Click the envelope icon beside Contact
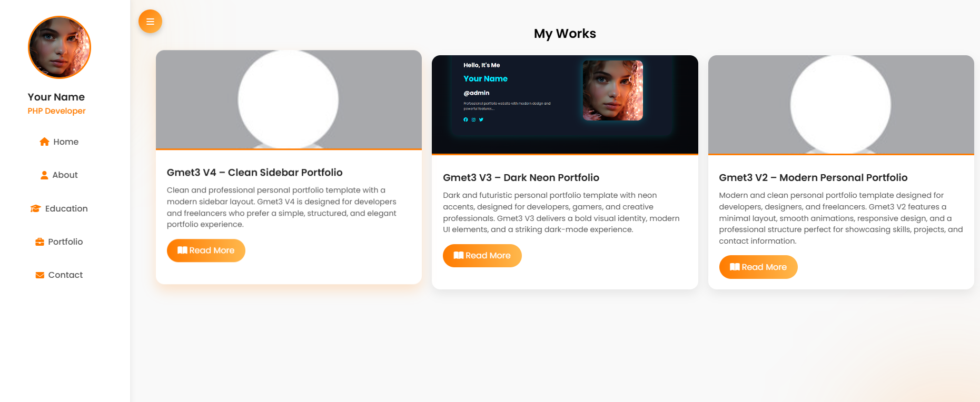Viewport: 980px width, 402px height. coord(39,275)
